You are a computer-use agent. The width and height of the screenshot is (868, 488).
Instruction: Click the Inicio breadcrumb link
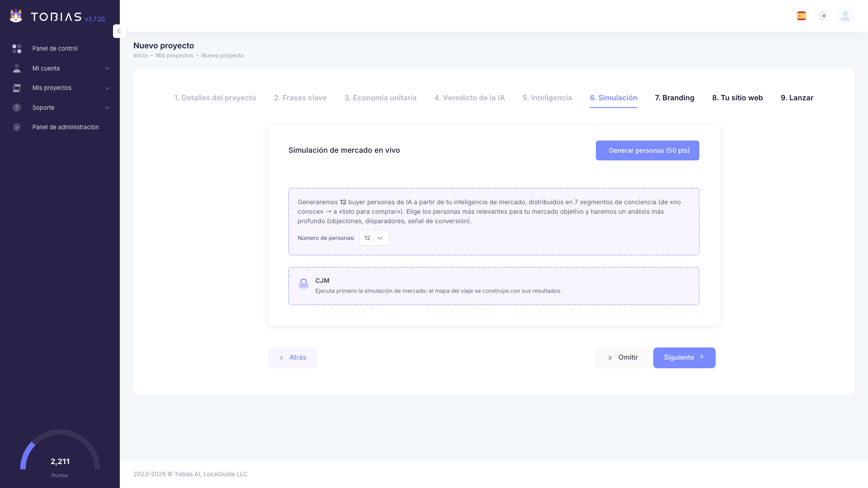pyautogui.click(x=140, y=56)
